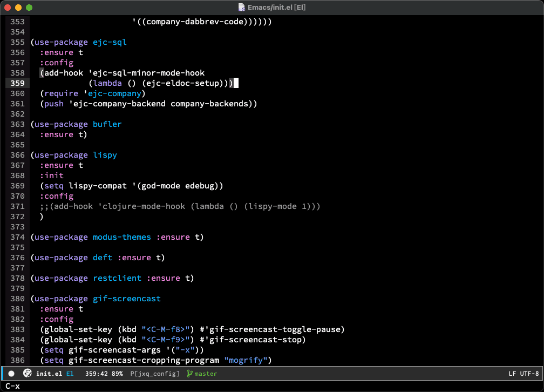Click the ejc-sql package name

(110, 42)
